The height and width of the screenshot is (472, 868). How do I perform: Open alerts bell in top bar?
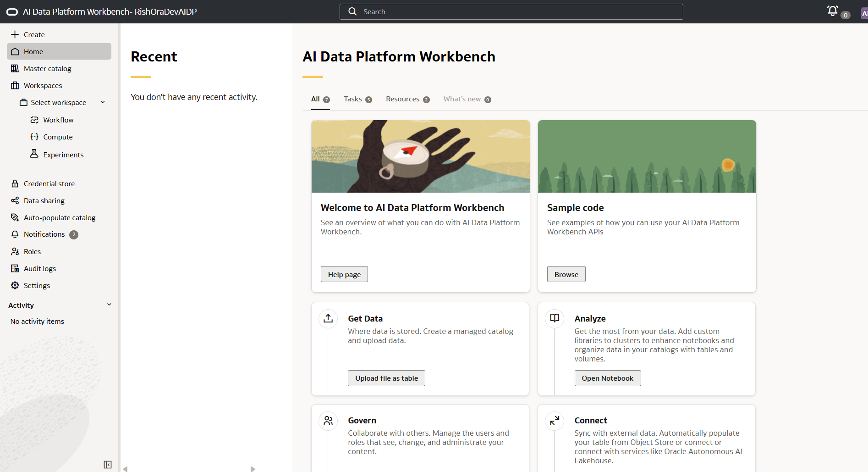(833, 11)
